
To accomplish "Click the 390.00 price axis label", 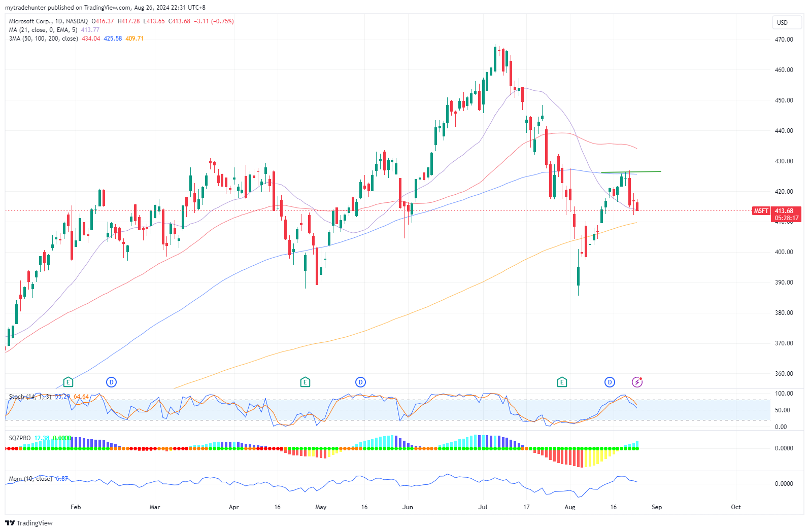I will [784, 282].
